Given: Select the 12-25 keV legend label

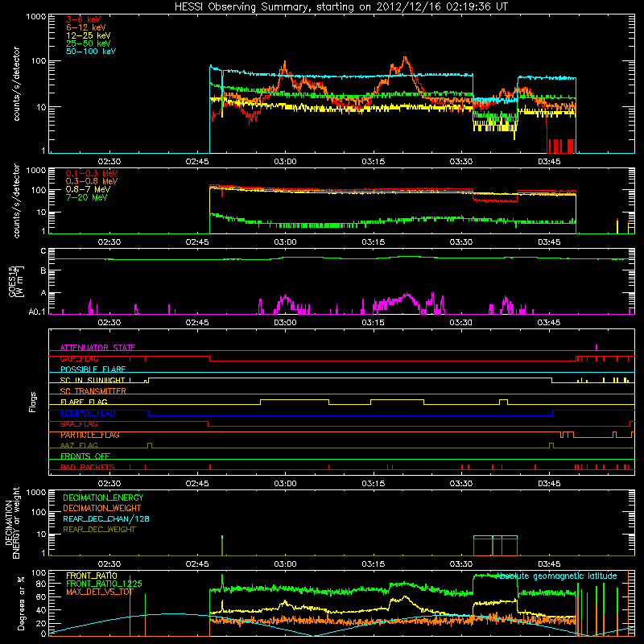Looking at the screenshot, I should 88,35.
